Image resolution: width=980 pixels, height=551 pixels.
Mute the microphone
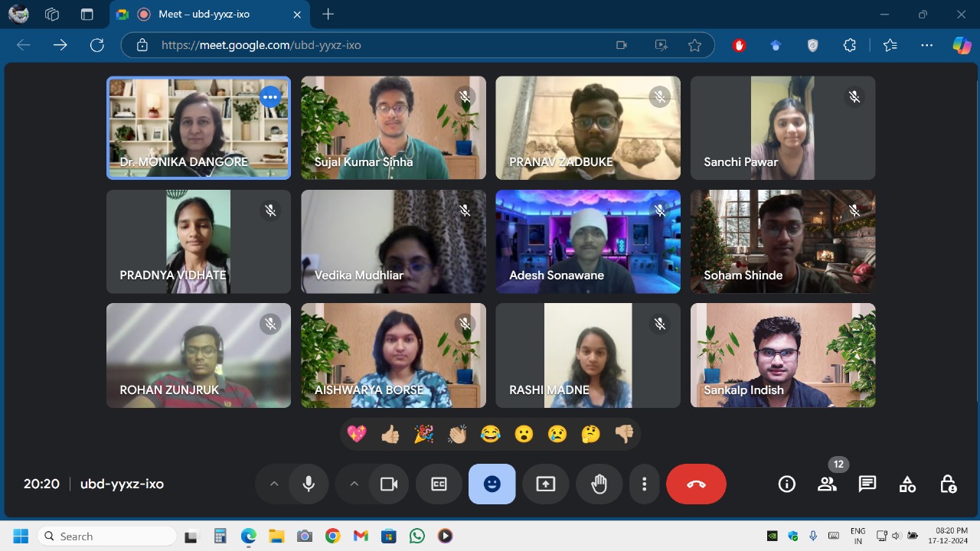pos(309,484)
